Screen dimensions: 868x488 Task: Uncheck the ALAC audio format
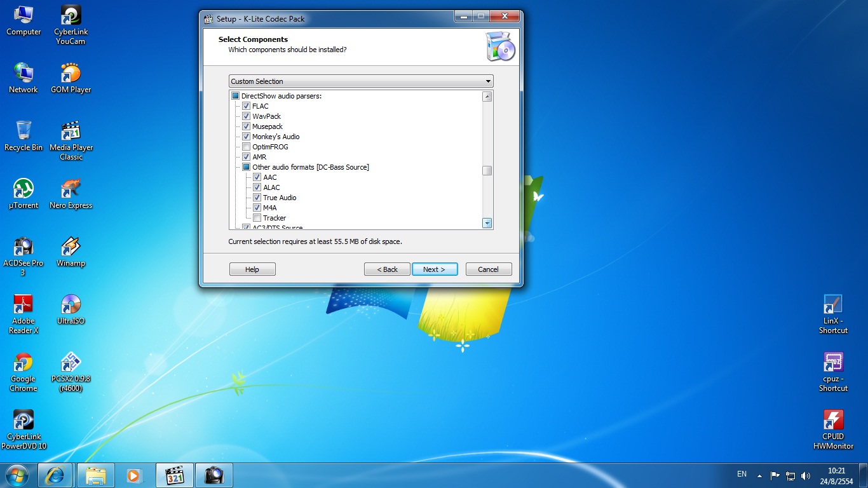[x=257, y=187]
